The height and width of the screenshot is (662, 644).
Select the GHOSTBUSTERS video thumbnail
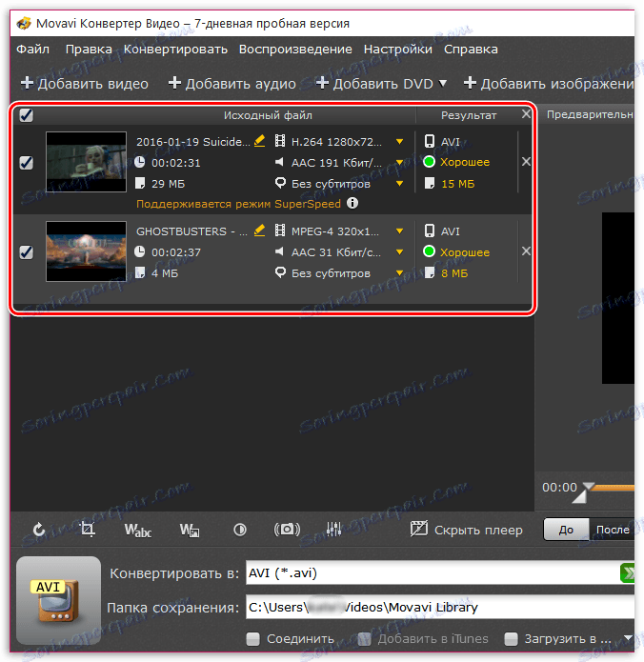point(86,251)
